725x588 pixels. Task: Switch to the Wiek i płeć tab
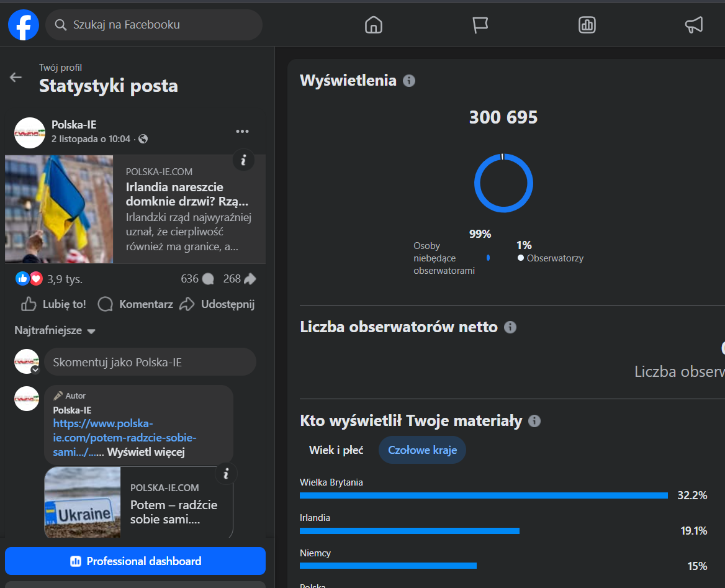pos(336,450)
